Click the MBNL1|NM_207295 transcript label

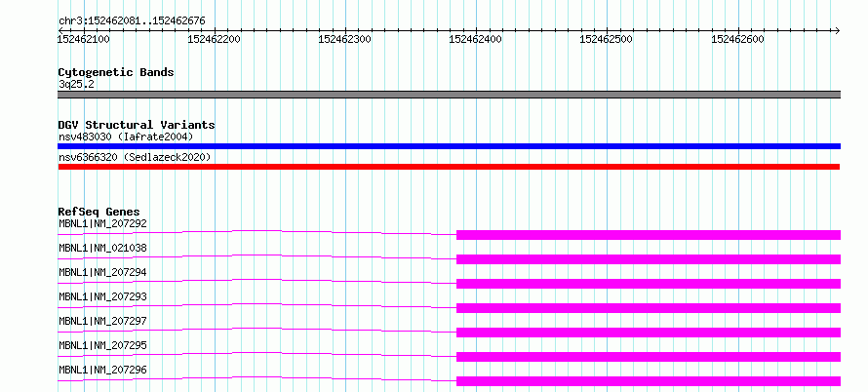point(103,345)
